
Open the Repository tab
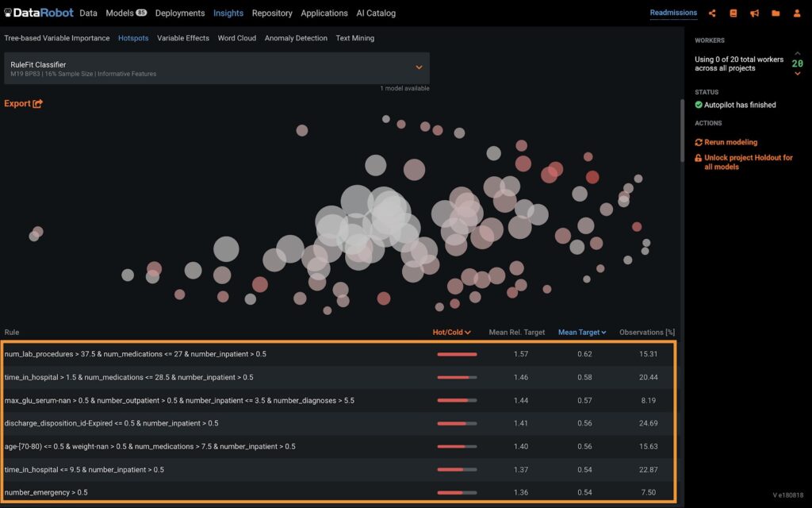tap(273, 13)
